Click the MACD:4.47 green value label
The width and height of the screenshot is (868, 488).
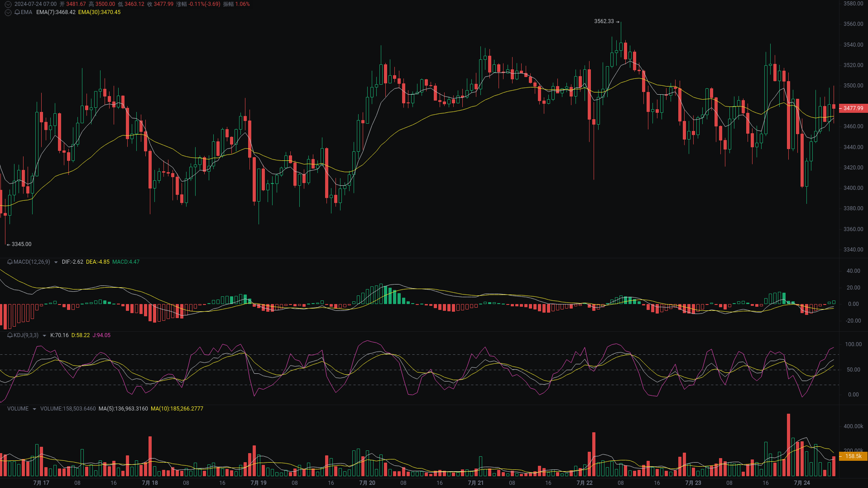[x=126, y=262]
